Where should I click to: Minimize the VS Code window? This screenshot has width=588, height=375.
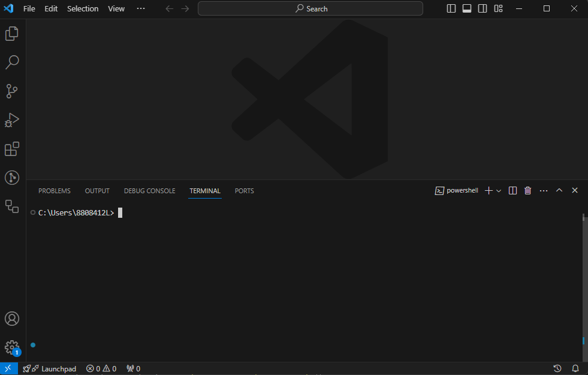519,8
